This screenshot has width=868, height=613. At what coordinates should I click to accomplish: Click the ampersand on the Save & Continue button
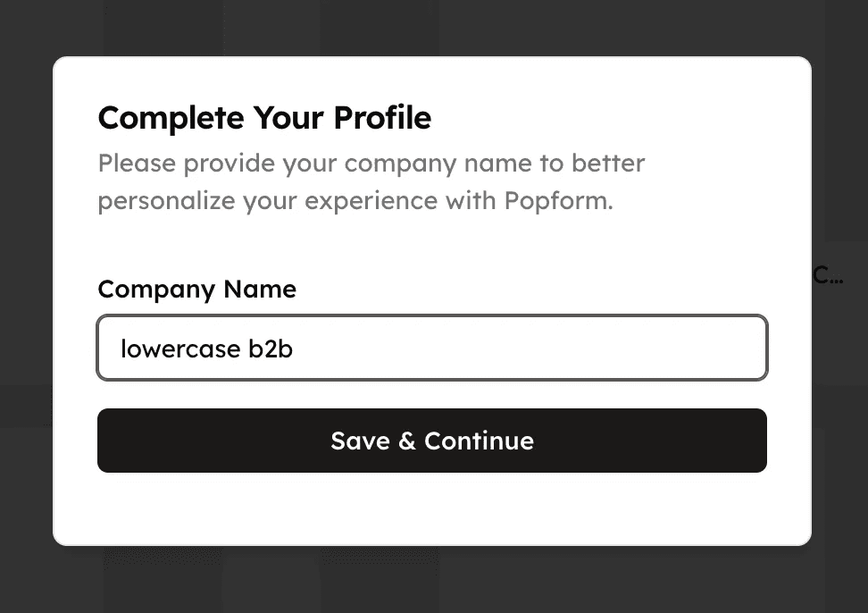coord(407,441)
